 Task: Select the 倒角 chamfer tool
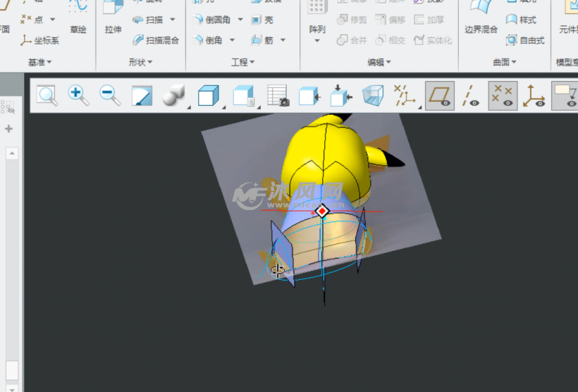[x=207, y=39]
